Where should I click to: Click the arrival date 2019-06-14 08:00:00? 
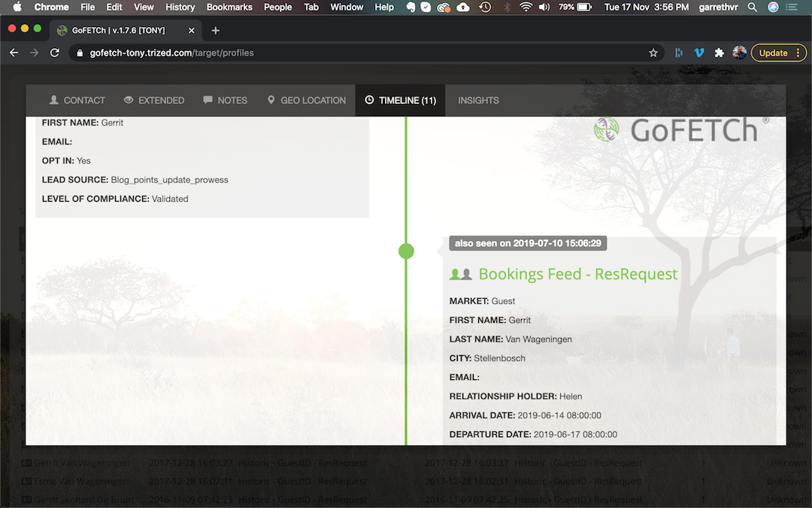point(559,415)
